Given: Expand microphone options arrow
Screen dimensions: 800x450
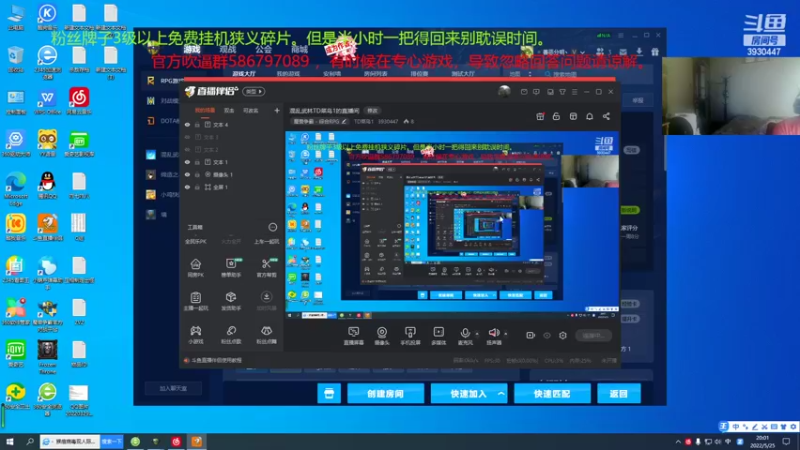Looking at the screenshot, I should [x=477, y=334].
